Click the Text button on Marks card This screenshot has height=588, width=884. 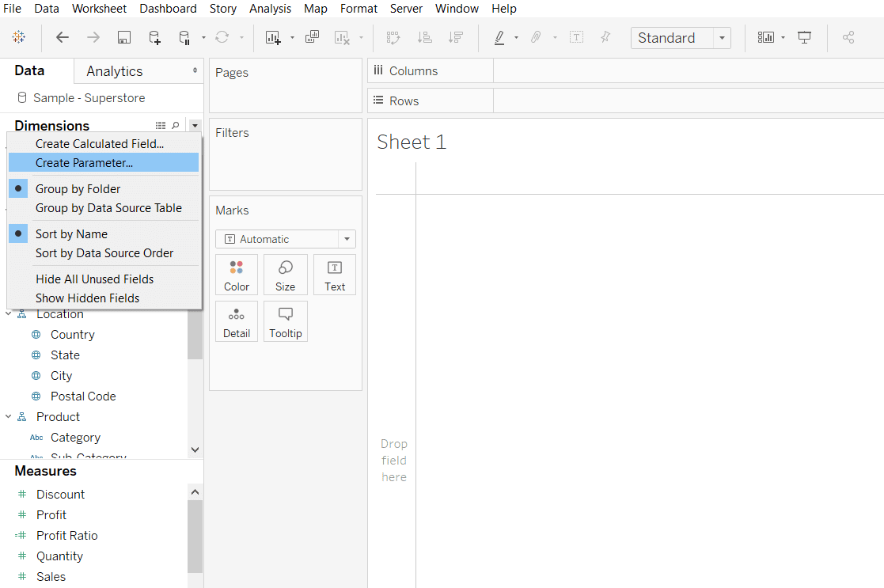tap(335, 275)
